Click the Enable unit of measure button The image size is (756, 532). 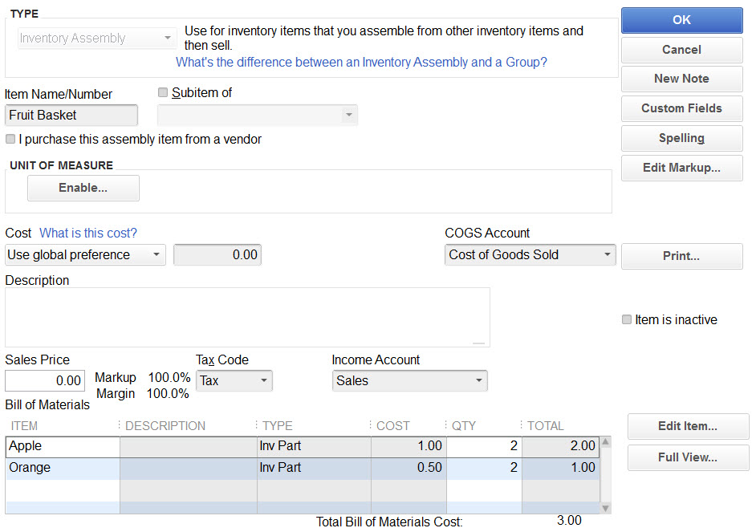(83, 188)
